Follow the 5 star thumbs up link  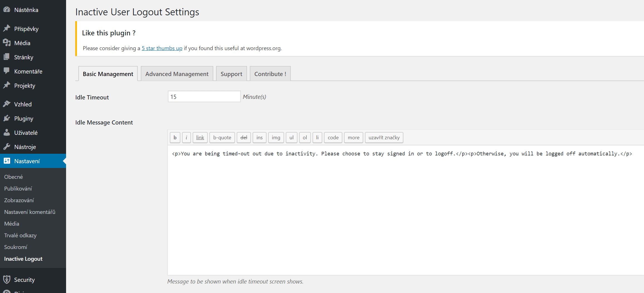tap(162, 48)
